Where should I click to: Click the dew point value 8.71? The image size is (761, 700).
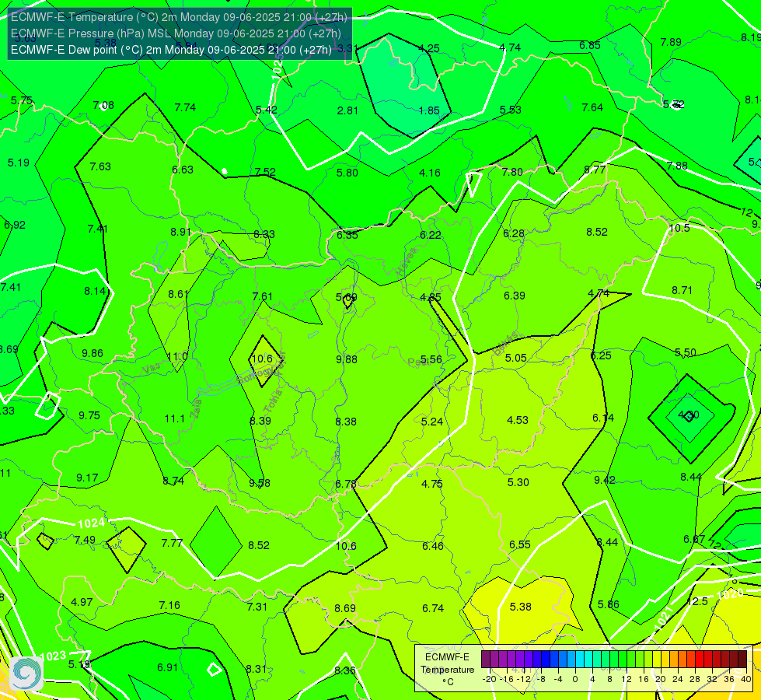click(x=682, y=290)
